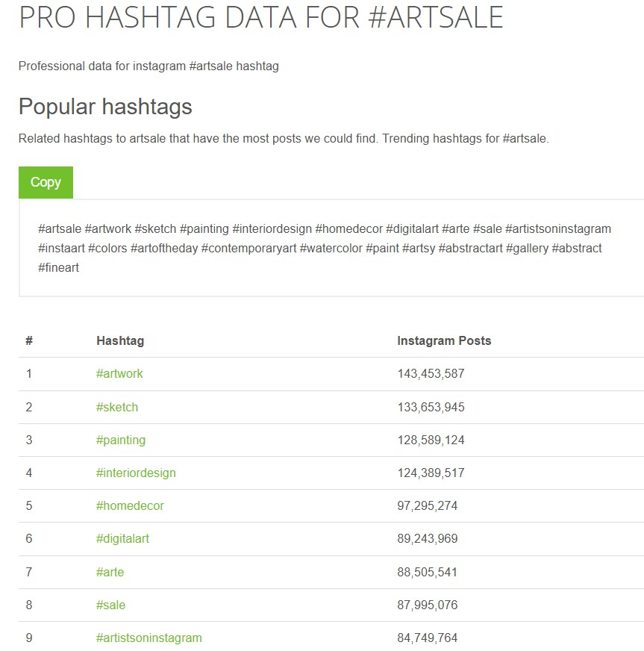Open the #sale hashtag link
The height and width of the screenshot is (651, 644).
coord(110,605)
